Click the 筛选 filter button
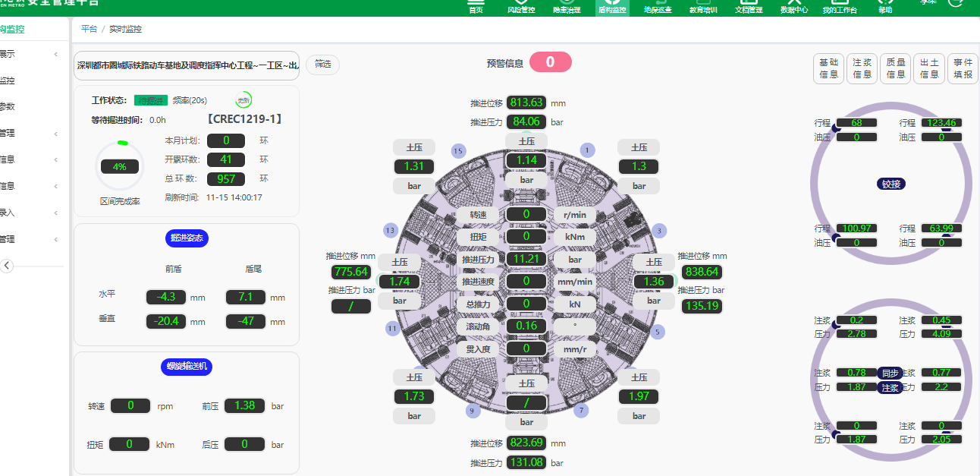This screenshot has height=476, width=980. [322, 65]
